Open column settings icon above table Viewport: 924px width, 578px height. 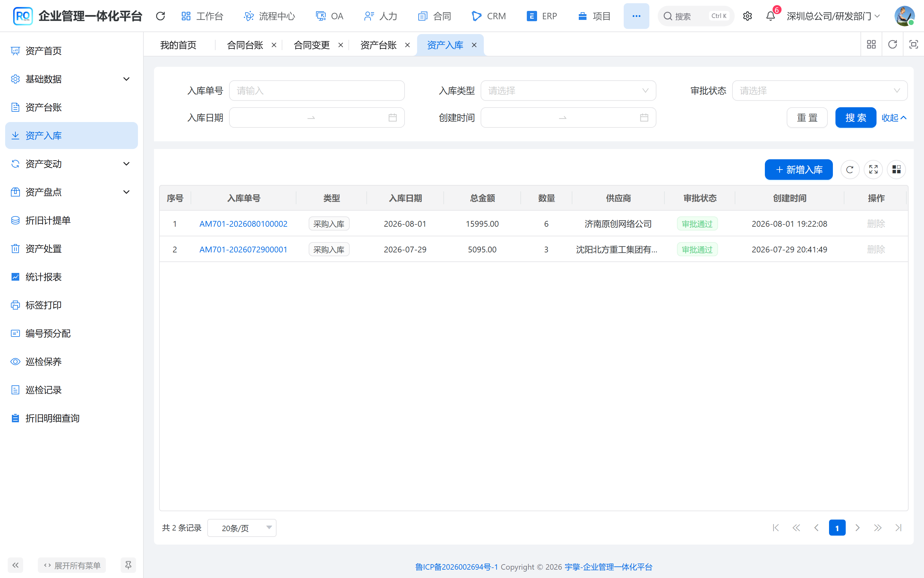point(896,169)
